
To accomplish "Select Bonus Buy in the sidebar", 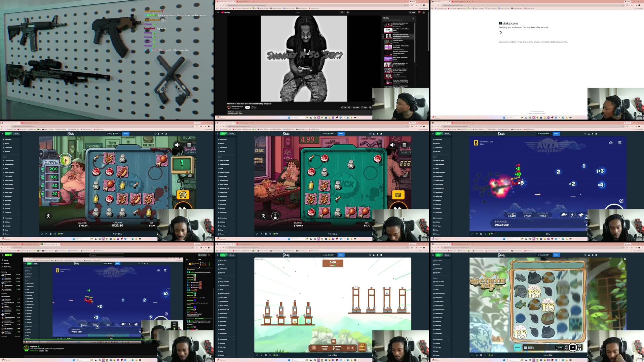I will tap(8, 196).
